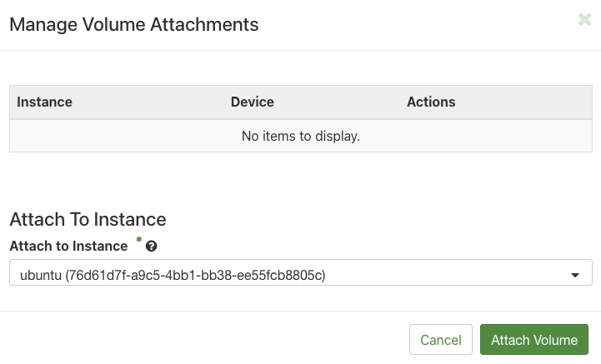Click the green Attach Volume button
Viewport: 601px width, 364px height.
pyautogui.click(x=533, y=340)
